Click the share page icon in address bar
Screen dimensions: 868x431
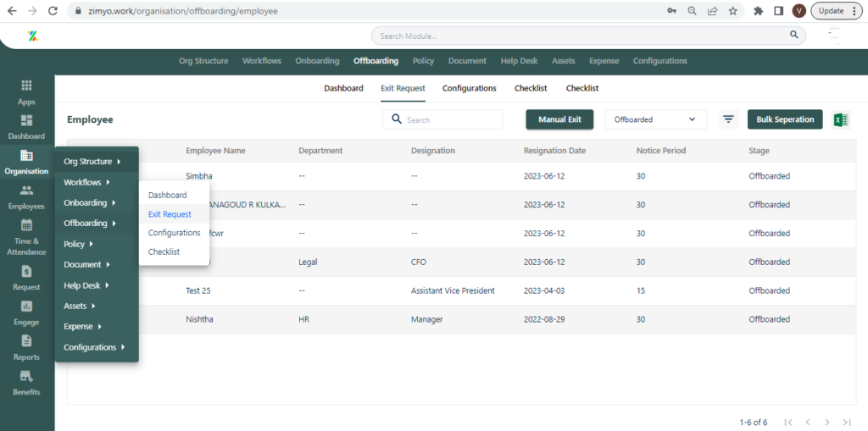712,10
